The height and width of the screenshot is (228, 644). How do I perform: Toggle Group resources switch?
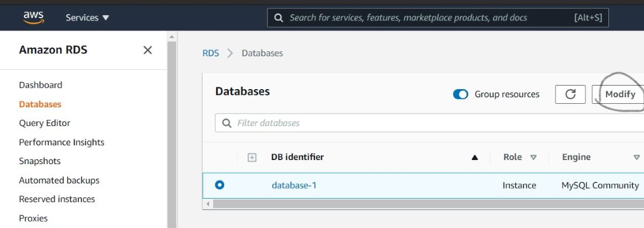460,94
